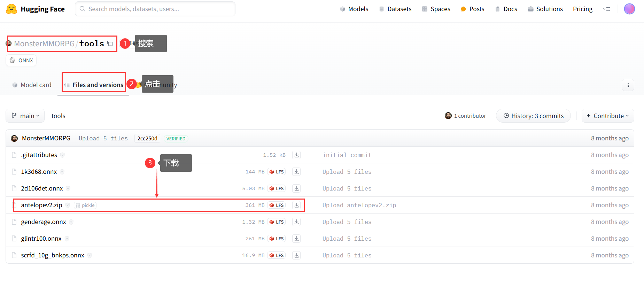Open the 2d106det.onnx file
The height and width of the screenshot is (287, 644).
coord(42,188)
